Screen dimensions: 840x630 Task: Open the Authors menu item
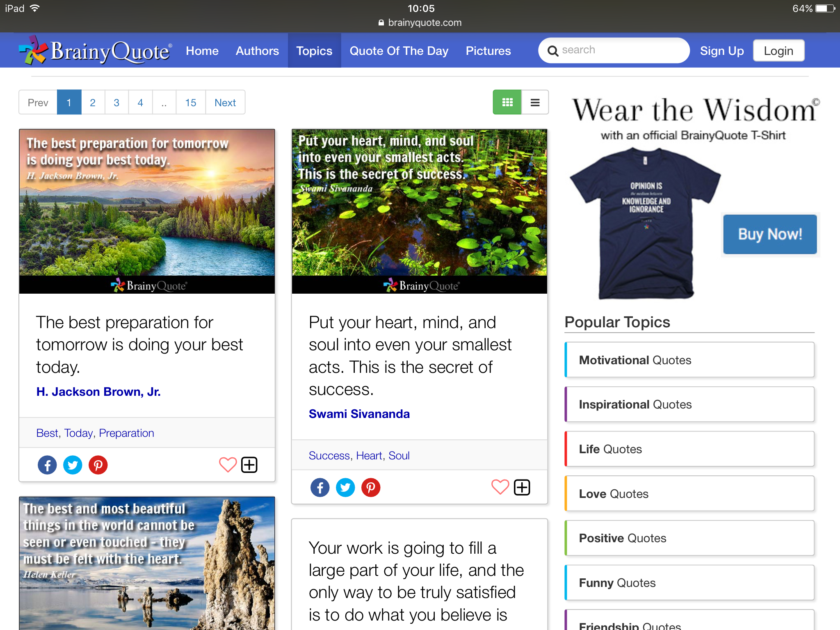click(257, 51)
